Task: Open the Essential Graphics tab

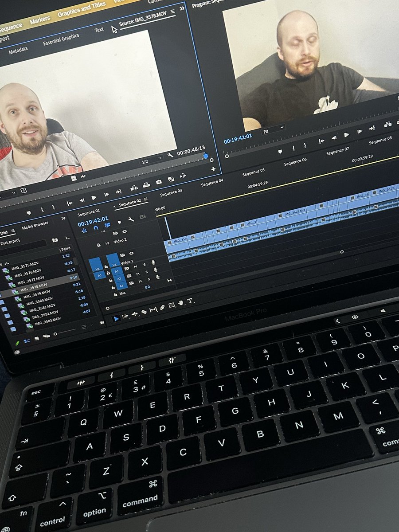Action: pos(61,39)
